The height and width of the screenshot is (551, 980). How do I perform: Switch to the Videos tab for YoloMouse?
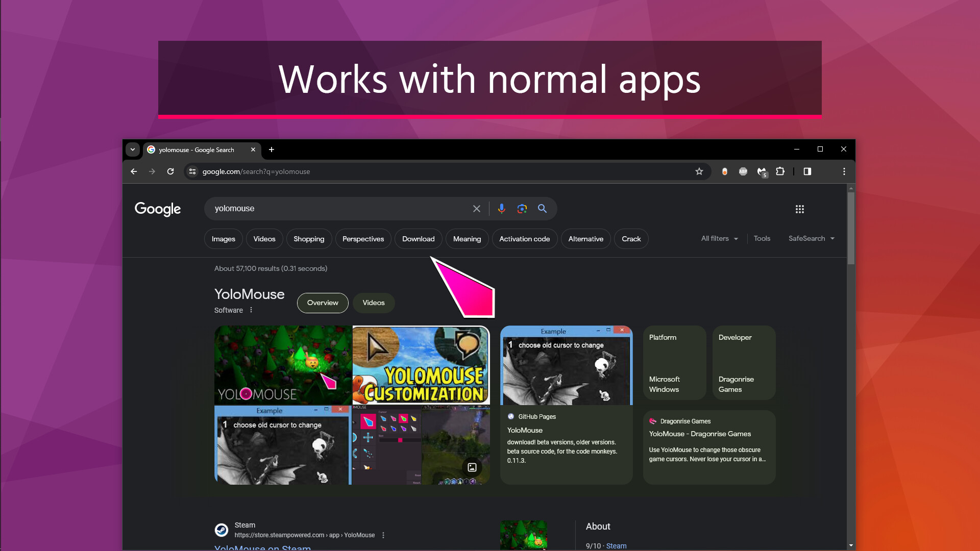click(x=374, y=303)
